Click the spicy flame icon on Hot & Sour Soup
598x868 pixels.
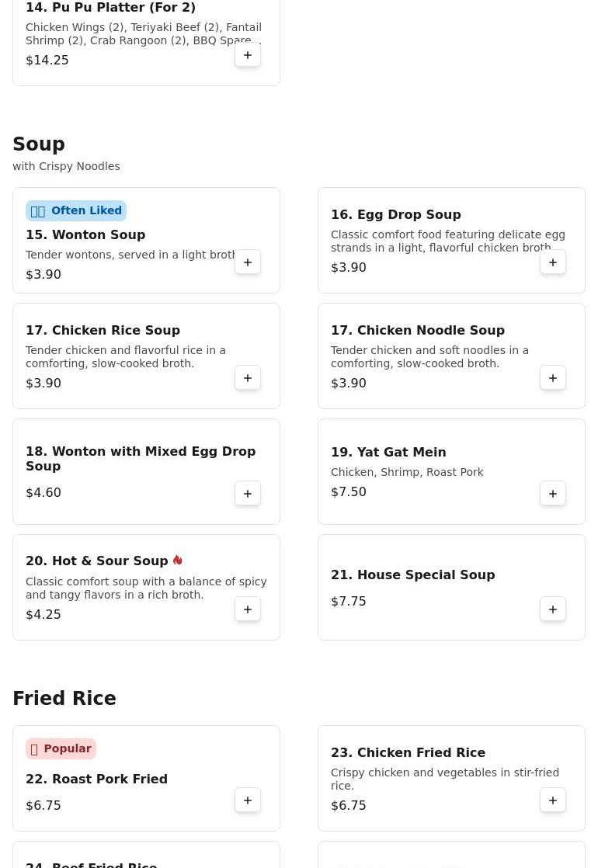[x=178, y=561]
